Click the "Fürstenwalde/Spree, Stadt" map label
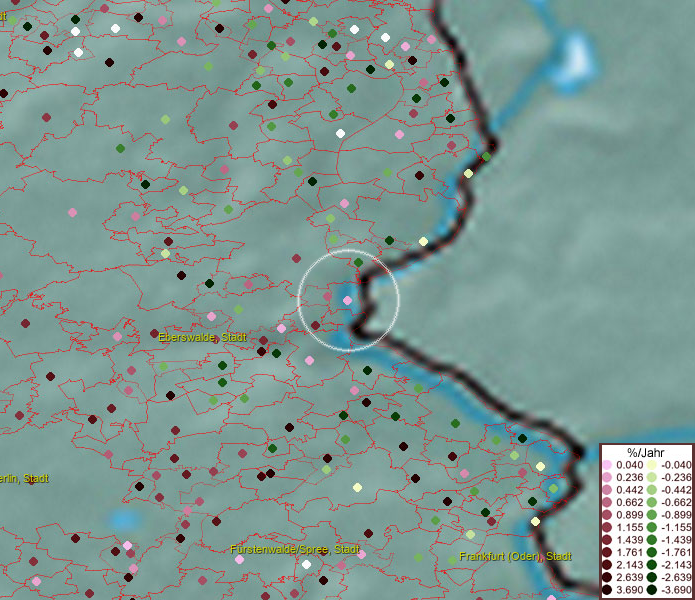Image resolution: width=695 pixels, height=600 pixels. 294,549
